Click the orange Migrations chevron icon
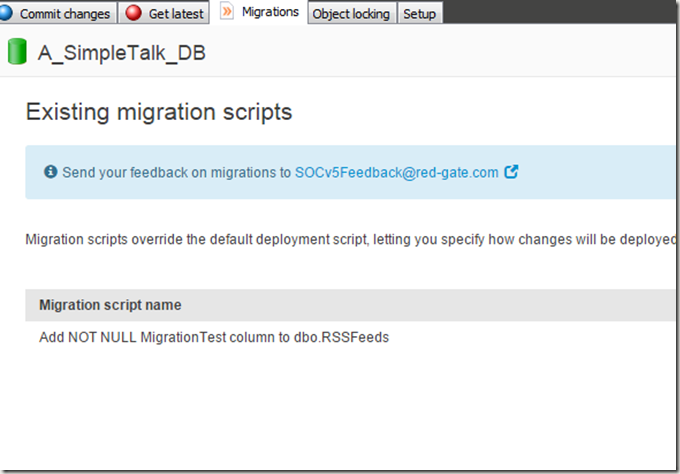 [x=227, y=12]
